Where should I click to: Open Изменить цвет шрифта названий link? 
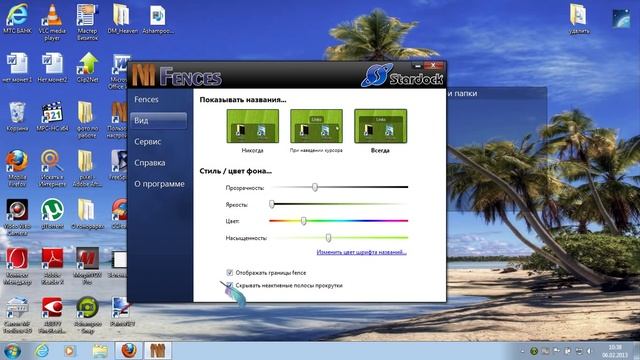362,252
